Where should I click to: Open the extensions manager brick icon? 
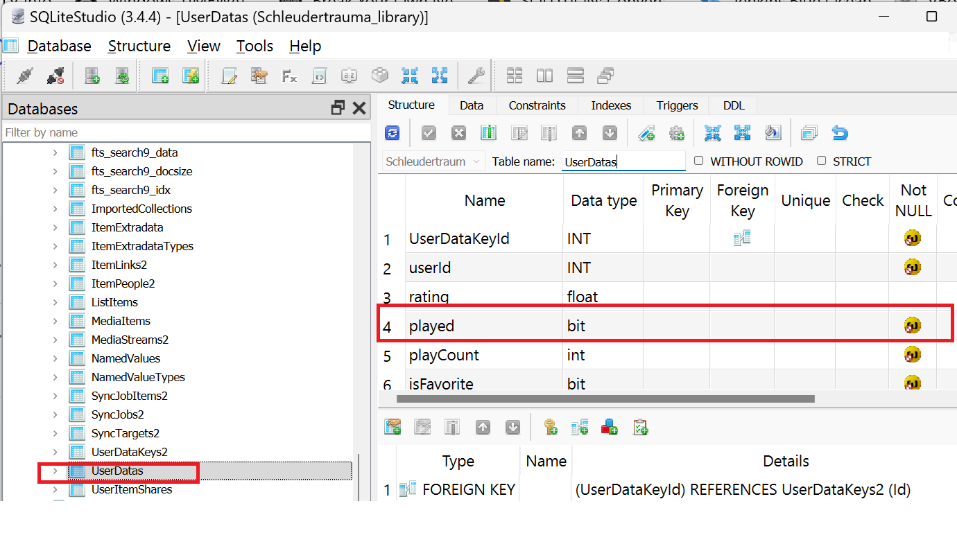(380, 76)
